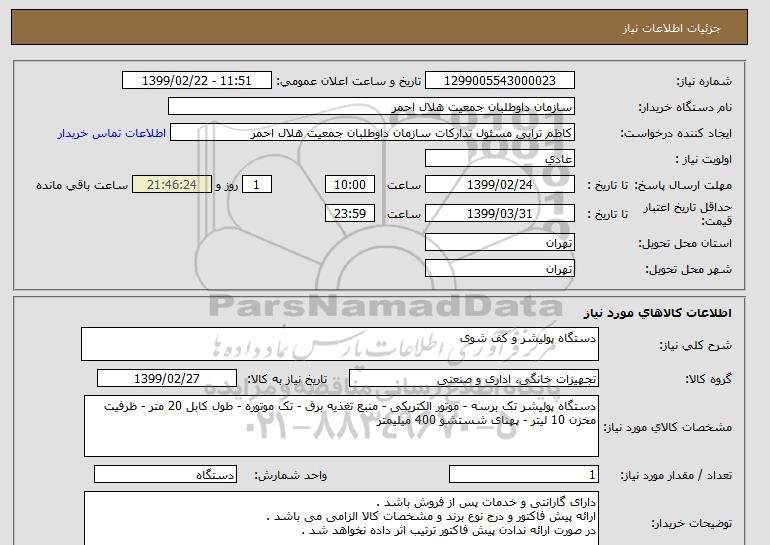Click the deadline time field 10:00
Screen dimensions: 770x545
coord(350,185)
